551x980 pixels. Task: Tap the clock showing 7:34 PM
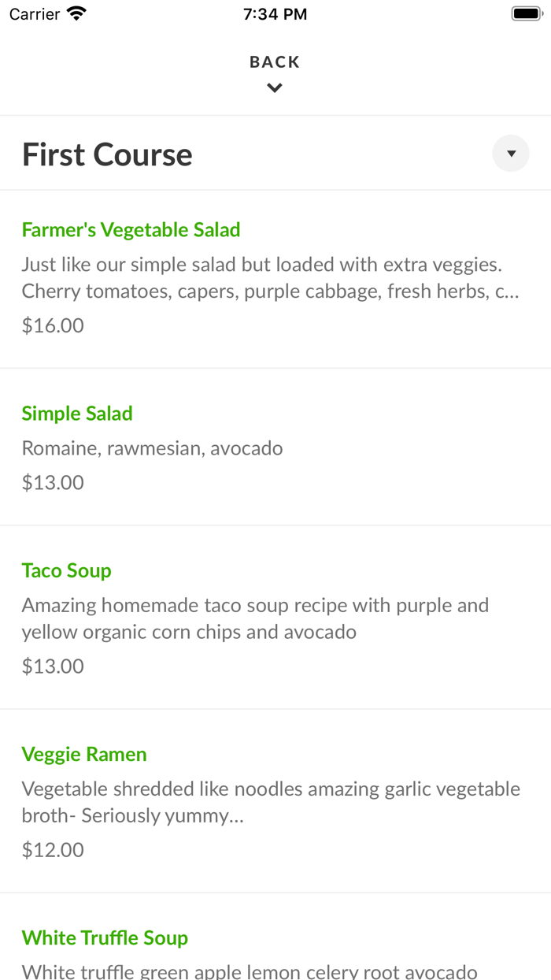tap(275, 13)
